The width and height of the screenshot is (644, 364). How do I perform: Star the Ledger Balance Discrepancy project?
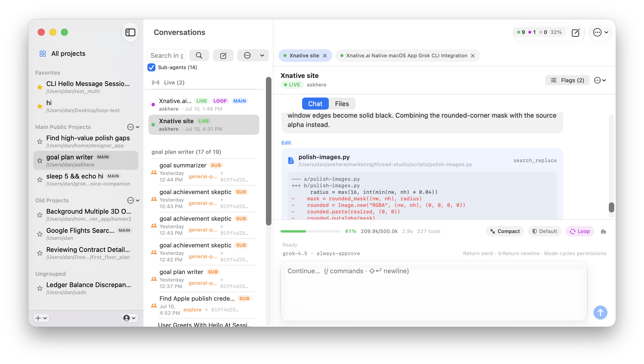pyautogui.click(x=39, y=288)
